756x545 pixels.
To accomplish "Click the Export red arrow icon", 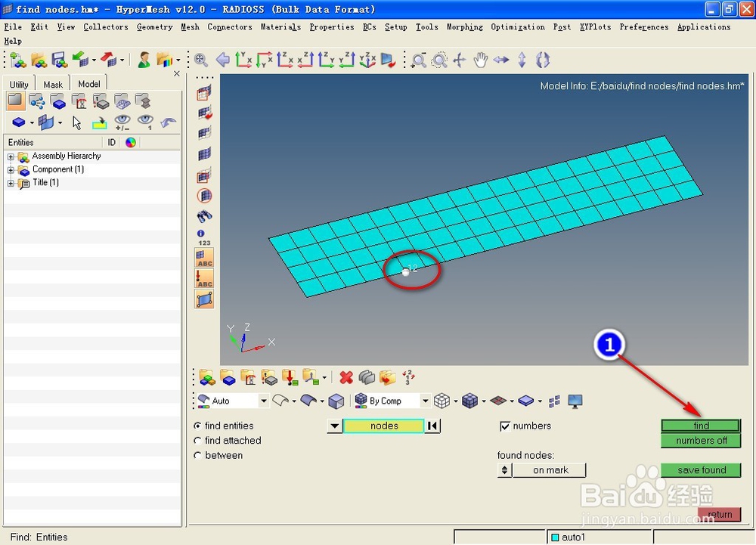I will (x=109, y=60).
